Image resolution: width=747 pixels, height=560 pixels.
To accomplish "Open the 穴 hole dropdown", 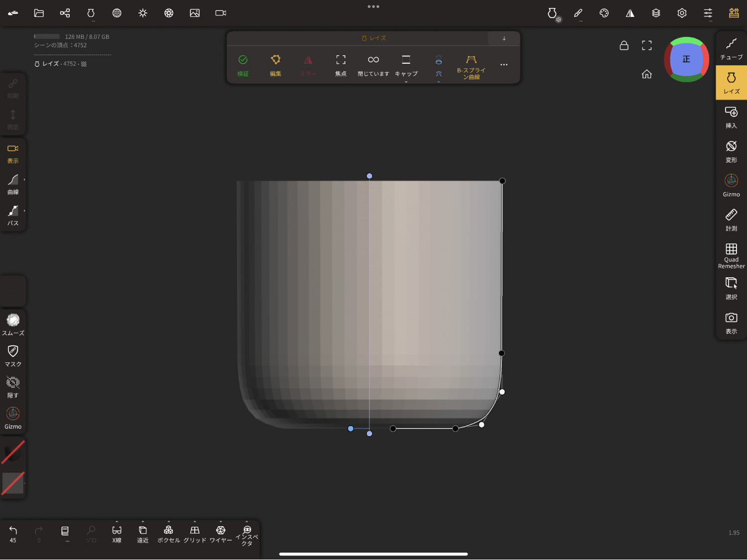I will pos(438,66).
